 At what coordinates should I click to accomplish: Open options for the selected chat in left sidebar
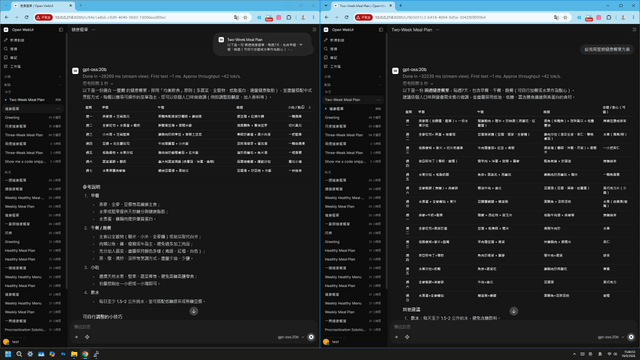[58, 109]
